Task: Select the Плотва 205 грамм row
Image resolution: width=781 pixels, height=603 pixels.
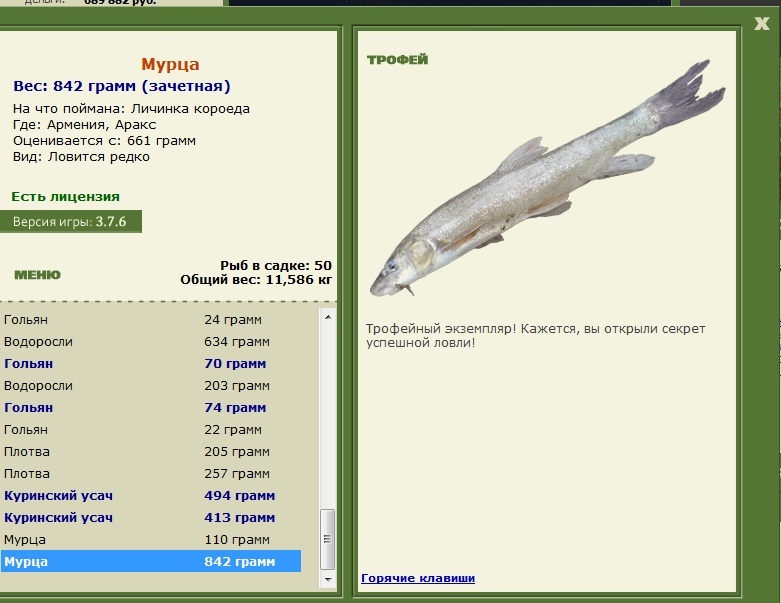Action: [151, 452]
